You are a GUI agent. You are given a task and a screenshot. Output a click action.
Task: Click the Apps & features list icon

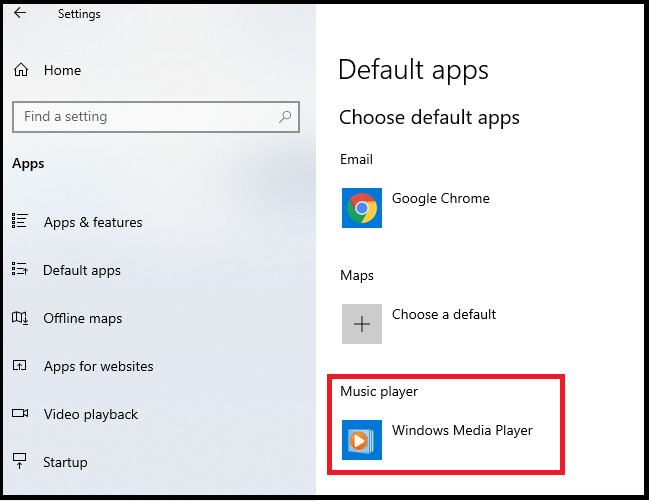[19, 221]
